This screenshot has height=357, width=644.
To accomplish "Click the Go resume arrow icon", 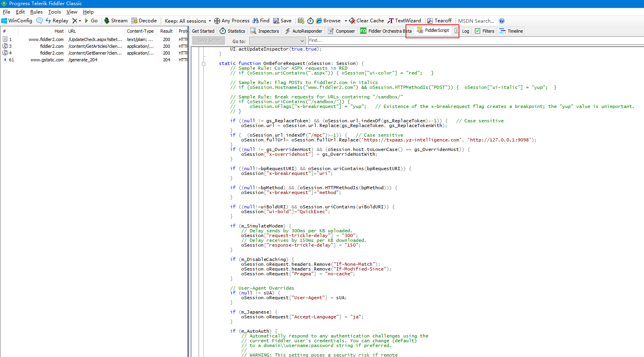I will pos(87,21).
